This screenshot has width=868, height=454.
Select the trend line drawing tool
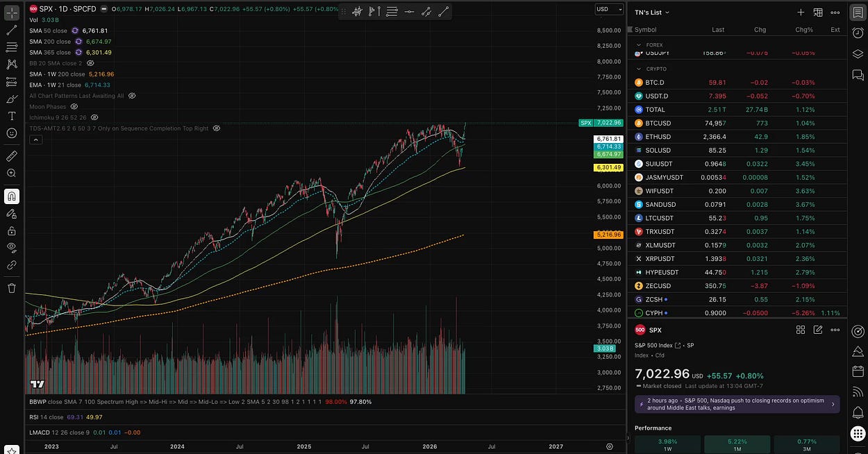click(x=12, y=30)
